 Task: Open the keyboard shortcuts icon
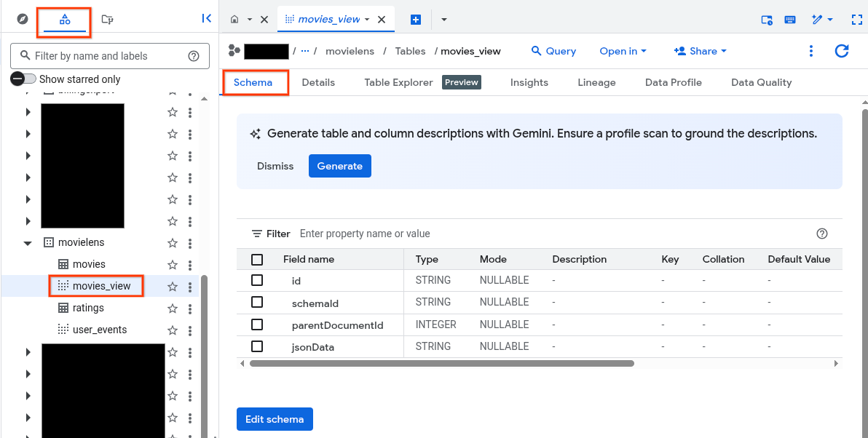(790, 20)
